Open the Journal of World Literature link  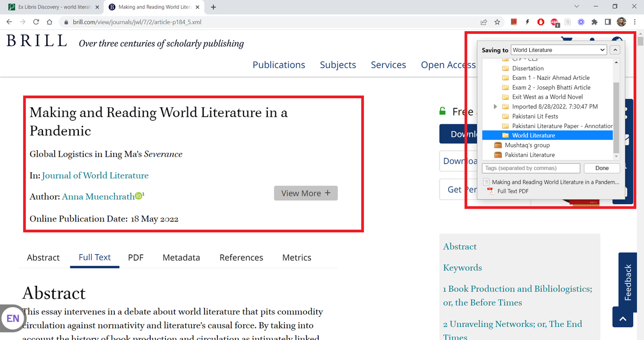96,175
